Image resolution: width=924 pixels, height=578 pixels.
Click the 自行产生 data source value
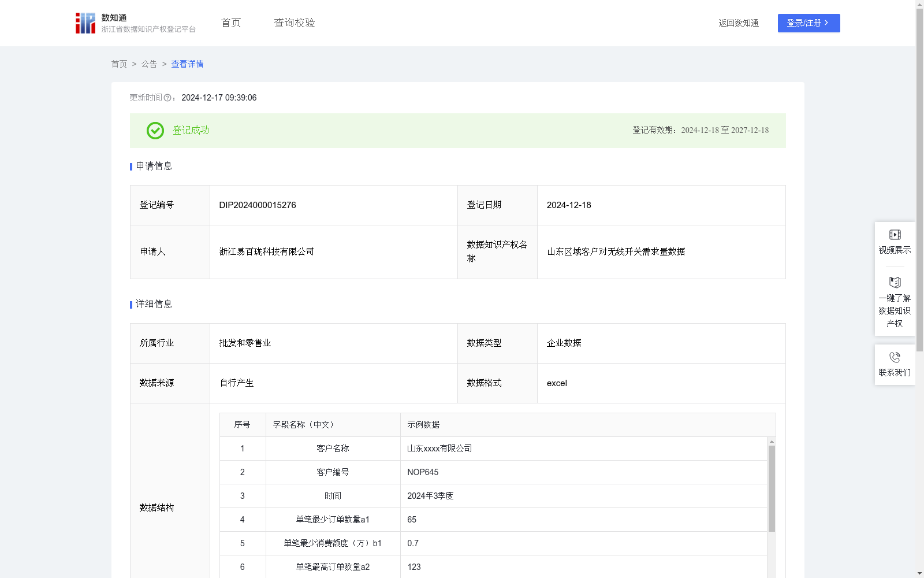coord(236,383)
